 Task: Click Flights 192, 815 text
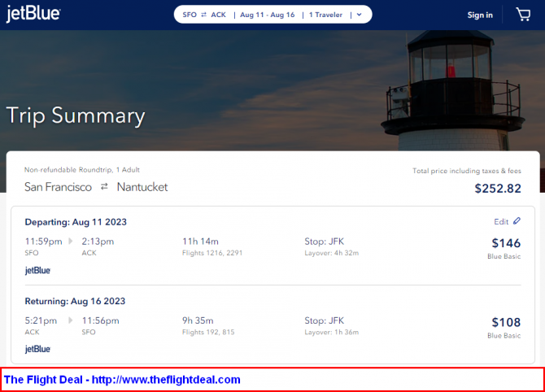tap(208, 333)
